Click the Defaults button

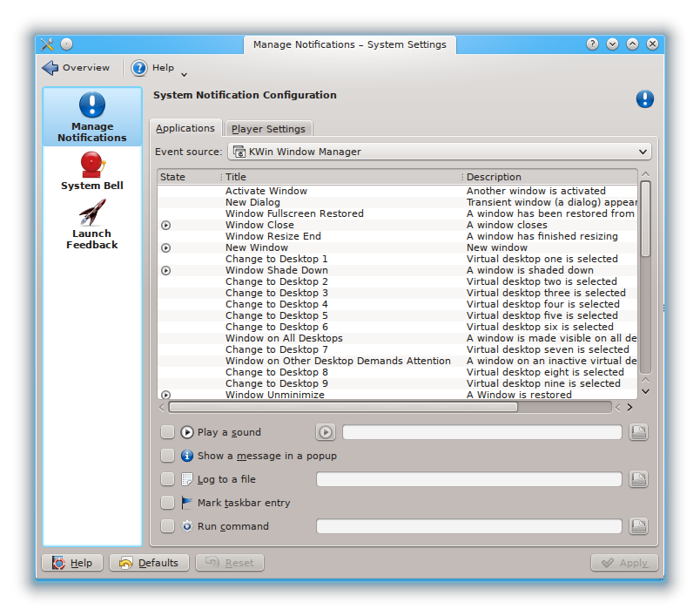pyautogui.click(x=149, y=563)
